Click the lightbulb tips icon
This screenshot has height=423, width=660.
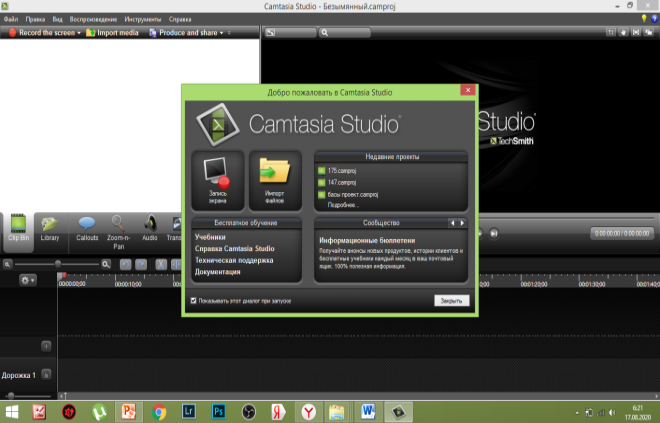point(644,19)
